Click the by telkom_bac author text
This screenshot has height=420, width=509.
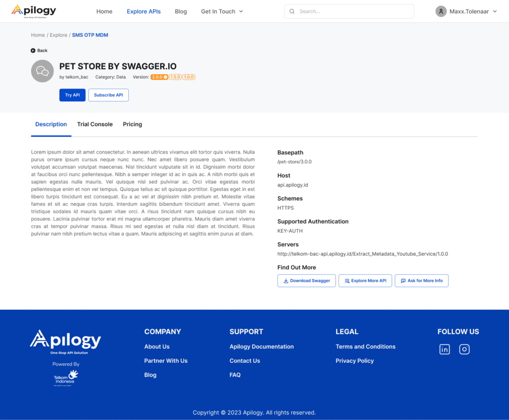click(74, 77)
